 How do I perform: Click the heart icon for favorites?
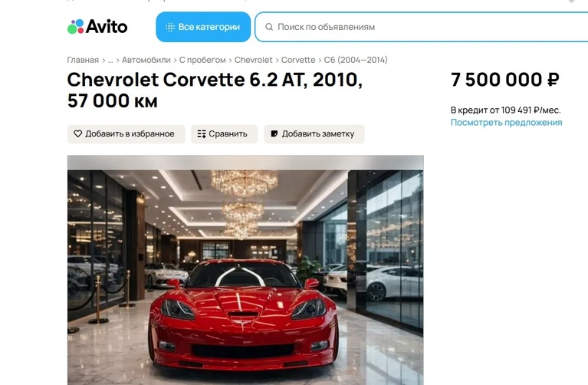(77, 133)
